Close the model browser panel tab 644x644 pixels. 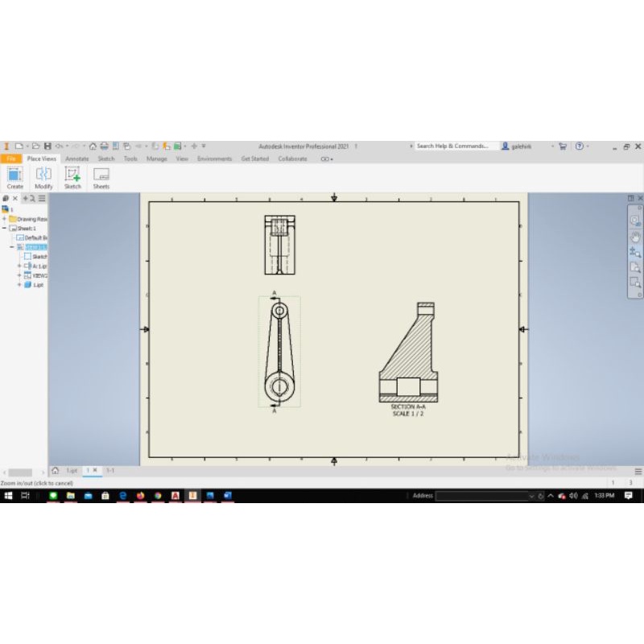click(15, 198)
